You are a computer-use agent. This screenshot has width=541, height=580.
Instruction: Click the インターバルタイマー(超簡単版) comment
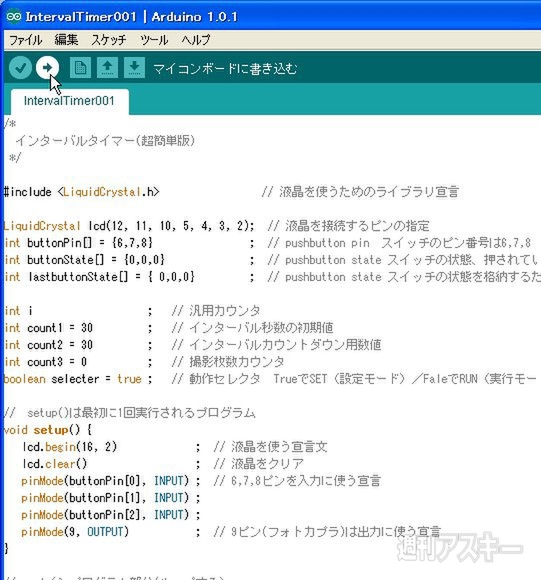(x=105, y=141)
